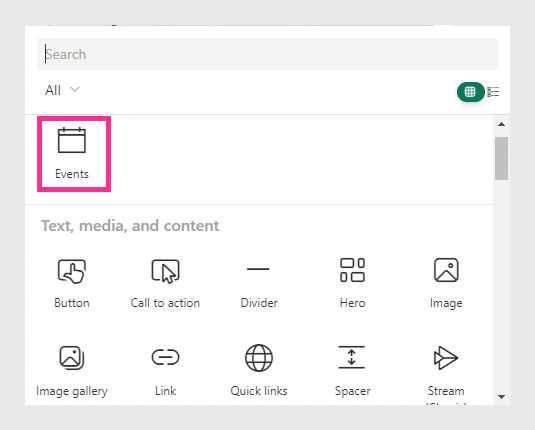The height and width of the screenshot is (430, 535).
Task: Add the Quick links web part
Action: [259, 371]
